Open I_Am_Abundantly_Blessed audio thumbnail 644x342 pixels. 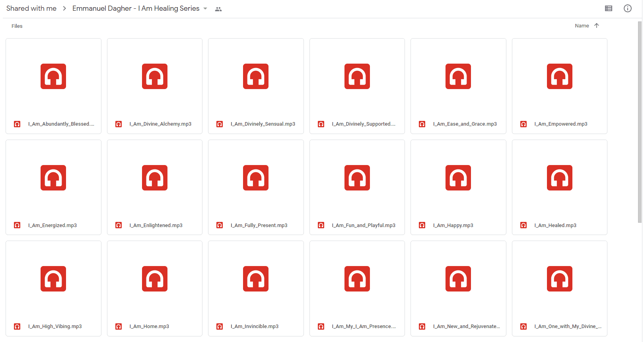pyautogui.click(x=53, y=76)
